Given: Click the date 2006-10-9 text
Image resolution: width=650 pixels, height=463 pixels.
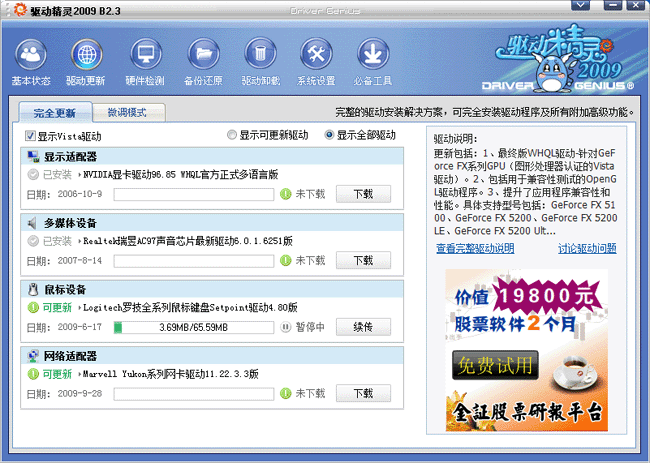Looking at the screenshot, I should pyautogui.click(x=80, y=194).
